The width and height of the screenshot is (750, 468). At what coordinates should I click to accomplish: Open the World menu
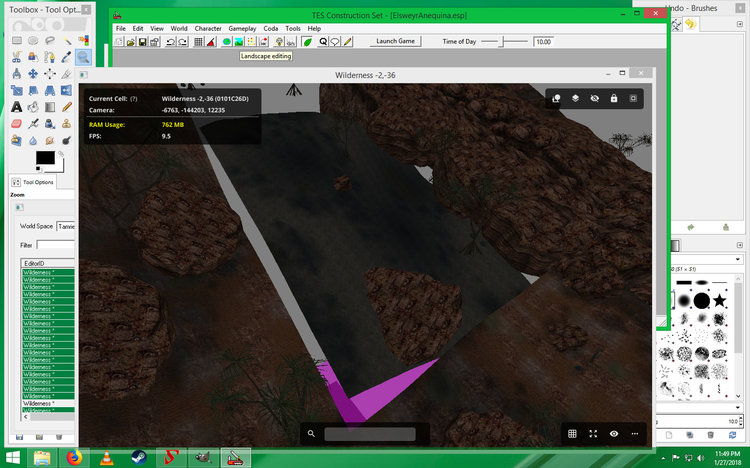click(x=179, y=29)
